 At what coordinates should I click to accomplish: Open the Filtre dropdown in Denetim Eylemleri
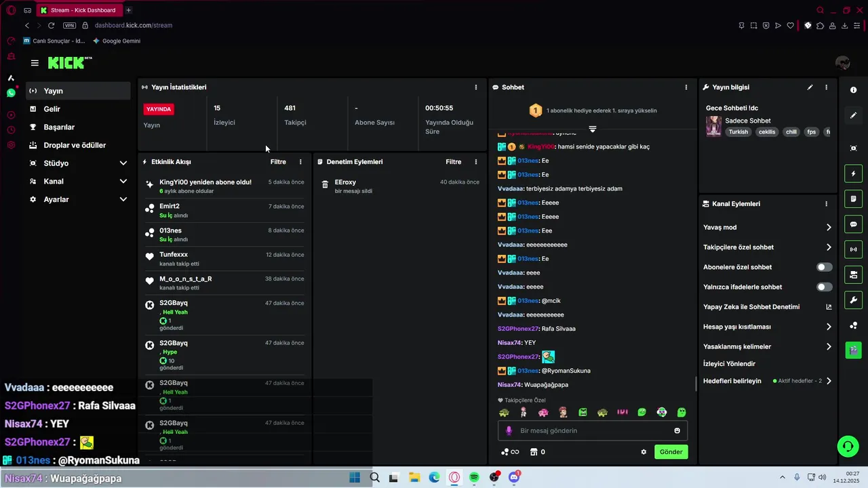tap(453, 162)
